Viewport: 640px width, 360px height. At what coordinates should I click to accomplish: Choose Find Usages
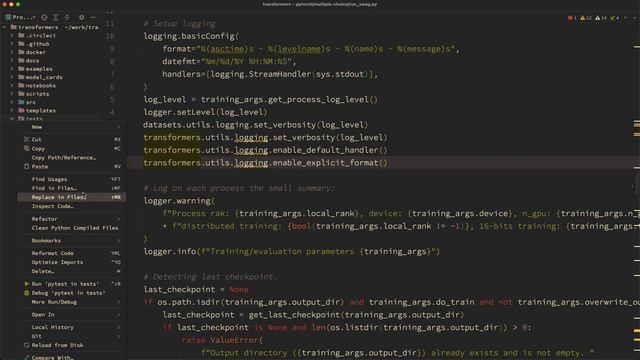pyautogui.click(x=71, y=179)
